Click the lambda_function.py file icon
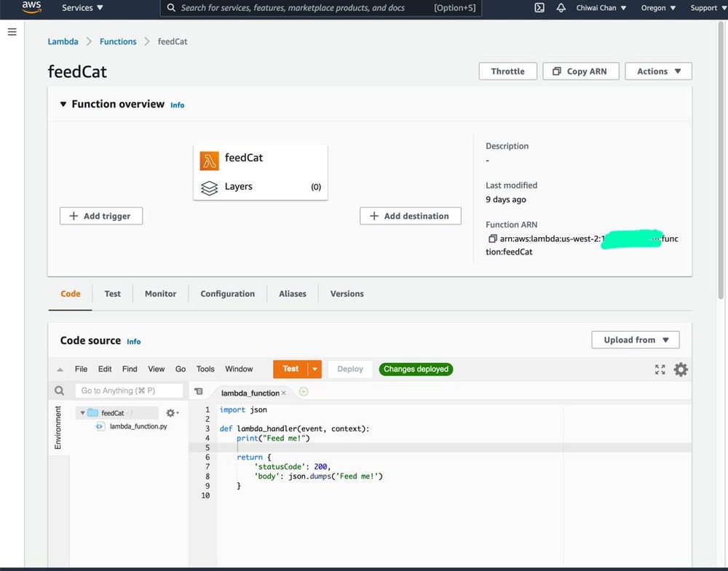728x571 pixels. [100, 426]
